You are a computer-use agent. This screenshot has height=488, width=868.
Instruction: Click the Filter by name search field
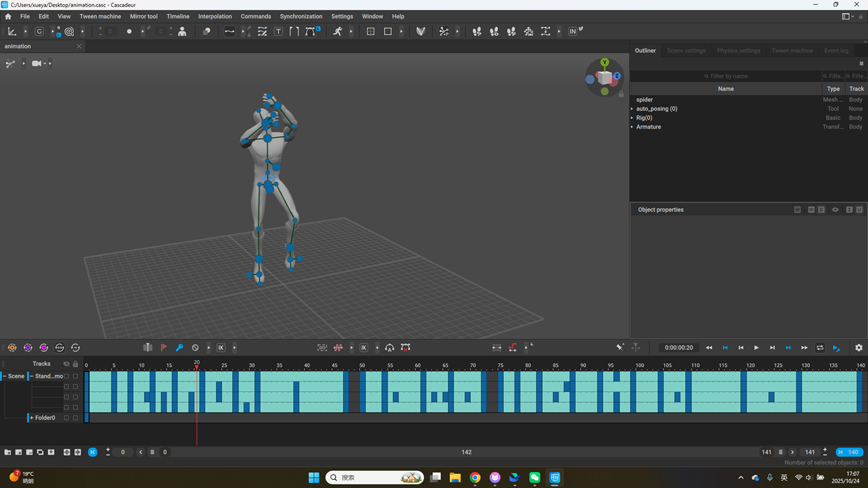point(728,76)
